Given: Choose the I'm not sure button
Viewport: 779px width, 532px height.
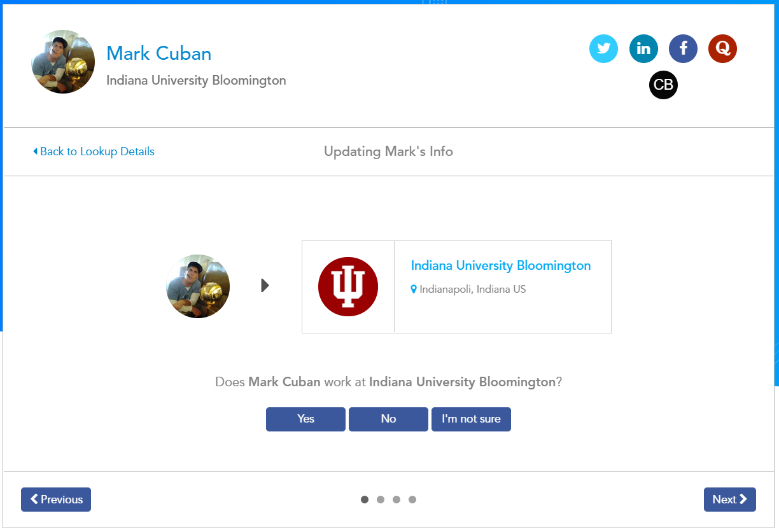Looking at the screenshot, I should tap(471, 419).
